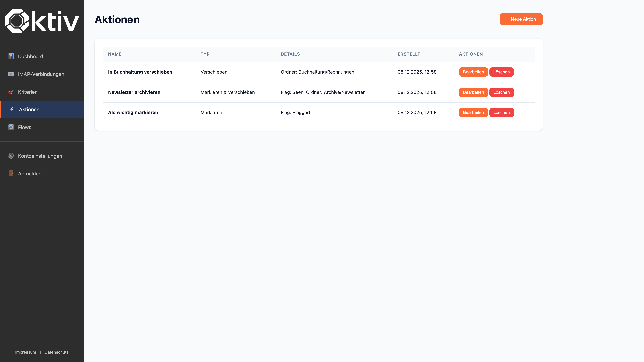
Task: Select the Flows sync icon
Action: (x=11, y=127)
